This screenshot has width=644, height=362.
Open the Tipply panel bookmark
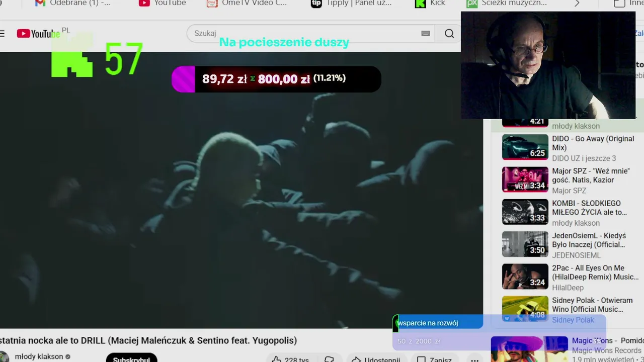coord(351,3)
